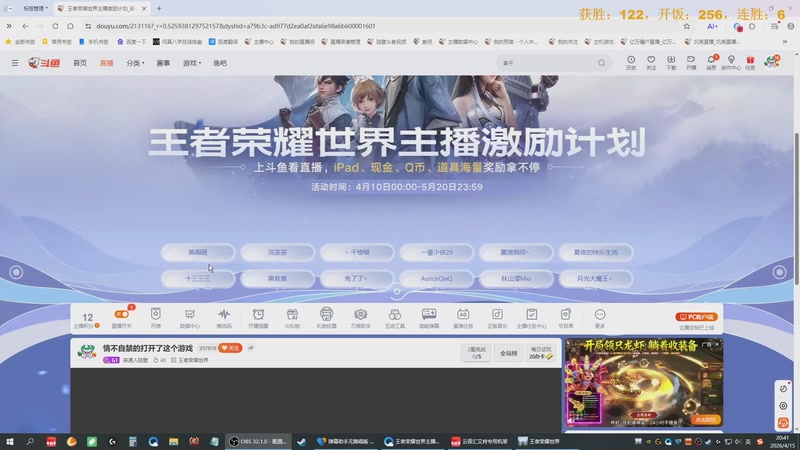Click the left-side banner round arrow
Viewport: 800px width, 450px height.
point(16,272)
